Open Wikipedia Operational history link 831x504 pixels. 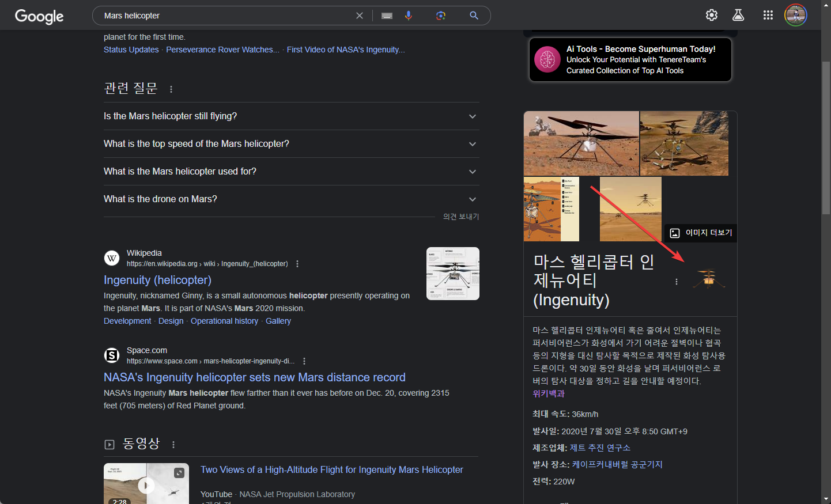[225, 321]
